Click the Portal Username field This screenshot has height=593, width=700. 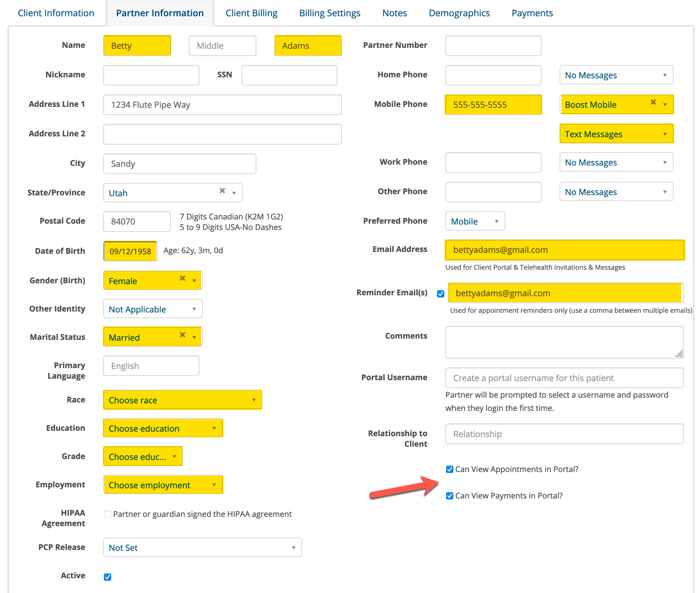point(564,378)
